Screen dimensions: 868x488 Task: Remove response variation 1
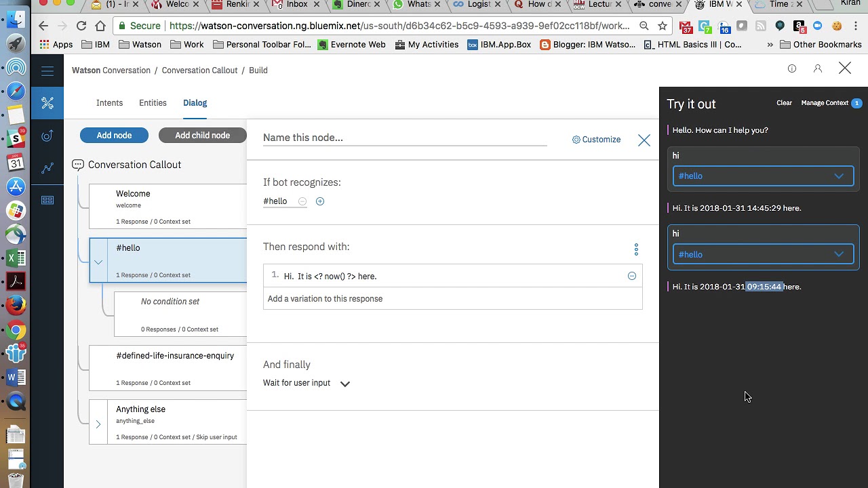(632, 276)
